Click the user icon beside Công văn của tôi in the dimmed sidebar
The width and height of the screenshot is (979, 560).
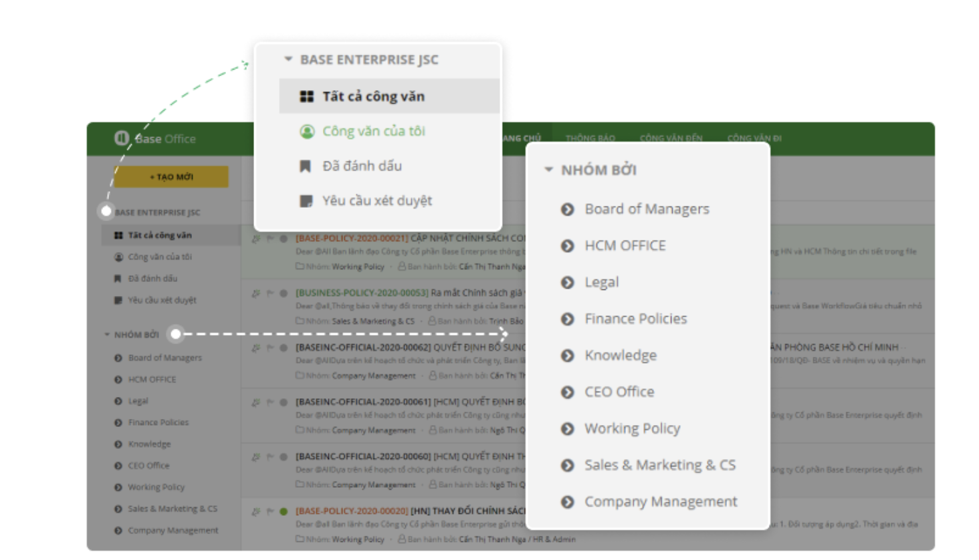[118, 257]
